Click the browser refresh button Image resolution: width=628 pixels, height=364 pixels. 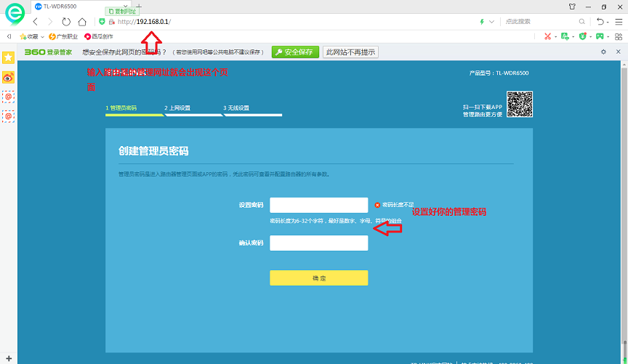[x=66, y=22]
